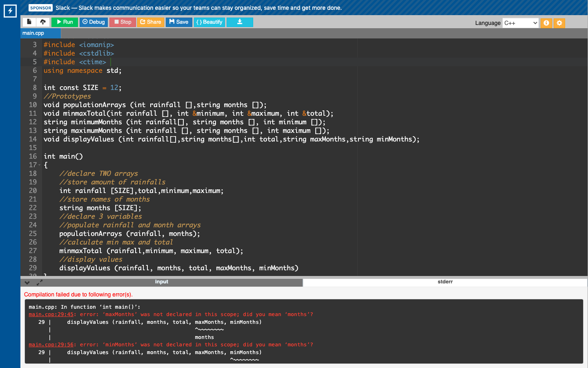Screen dimensions: 588x368
Task: Click the 'string maximumMonths' prototype line
Action: pos(187,130)
